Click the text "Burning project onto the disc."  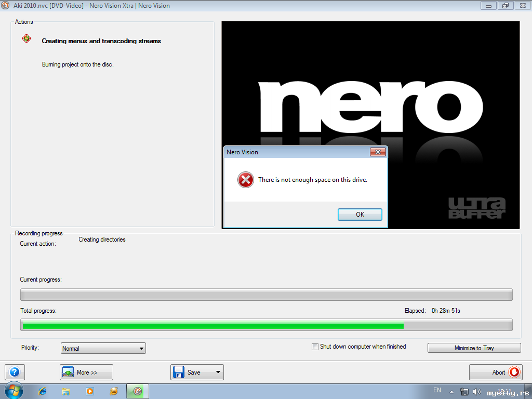click(x=78, y=64)
